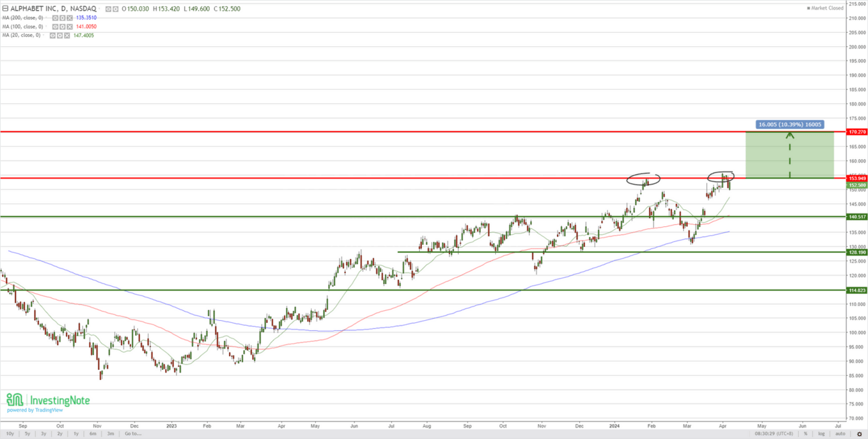Click the 140.517 green price label
Image resolution: width=868 pixels, height=439 pixels.
coord(857,217)
